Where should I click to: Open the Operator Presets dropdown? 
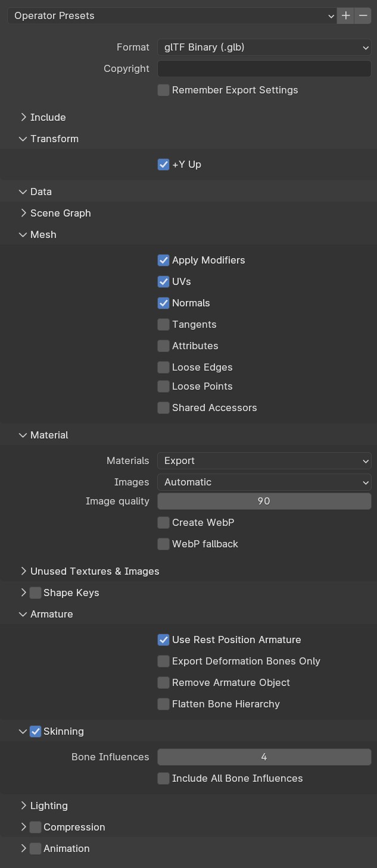(x=172, y=15)
